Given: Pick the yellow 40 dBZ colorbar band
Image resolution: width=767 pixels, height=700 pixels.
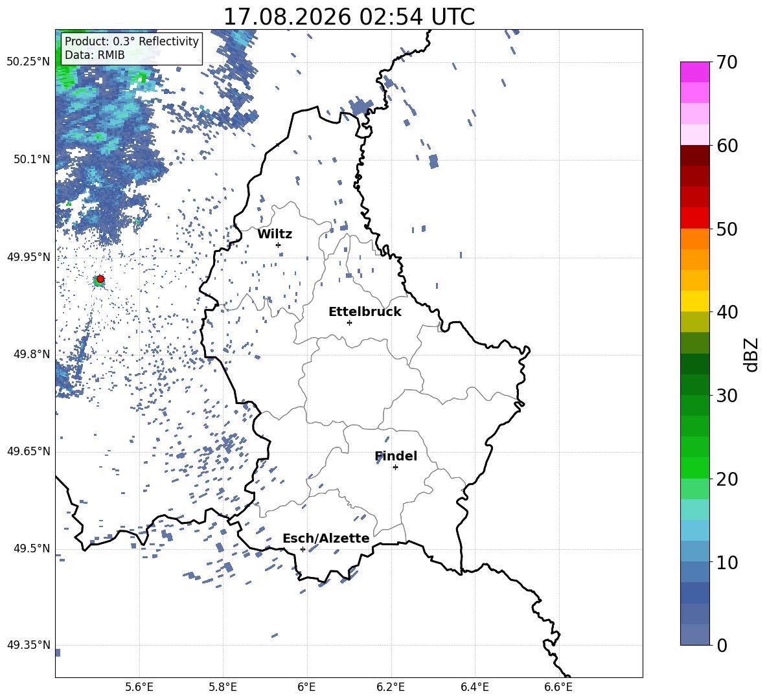Looking at the screenshot, I should pyautogui.click(x=694, y=301).
